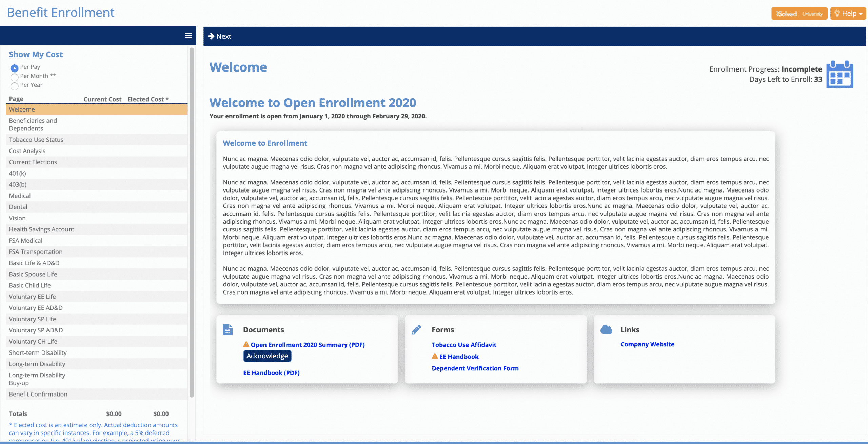The width and height of the screenshot is (868, 444).
Task: Select Per Pay cost option
Action: [14, 68]
